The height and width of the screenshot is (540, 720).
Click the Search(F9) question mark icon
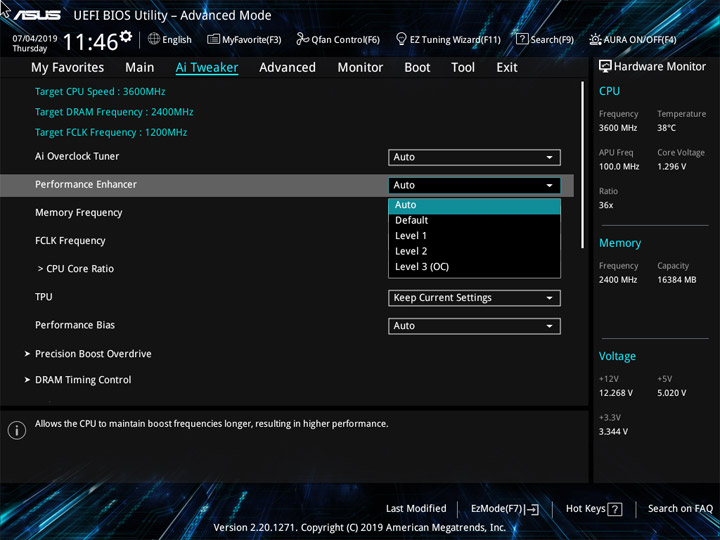coord(522,39)
